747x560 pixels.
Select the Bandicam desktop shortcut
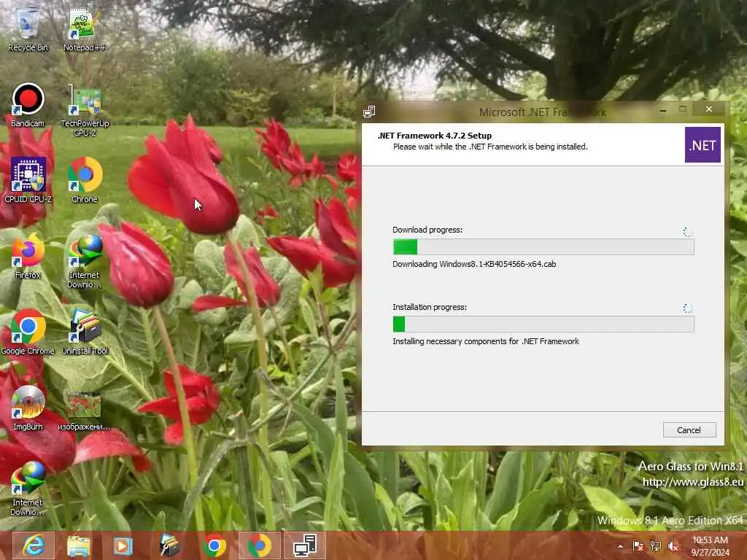(28, 105)
